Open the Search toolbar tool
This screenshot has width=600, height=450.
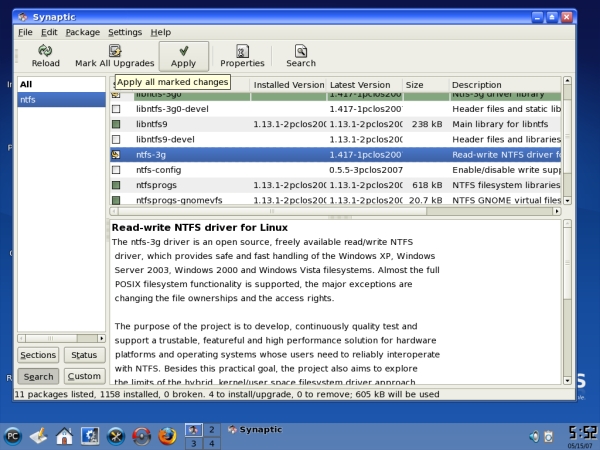click(x=301, y=56)
